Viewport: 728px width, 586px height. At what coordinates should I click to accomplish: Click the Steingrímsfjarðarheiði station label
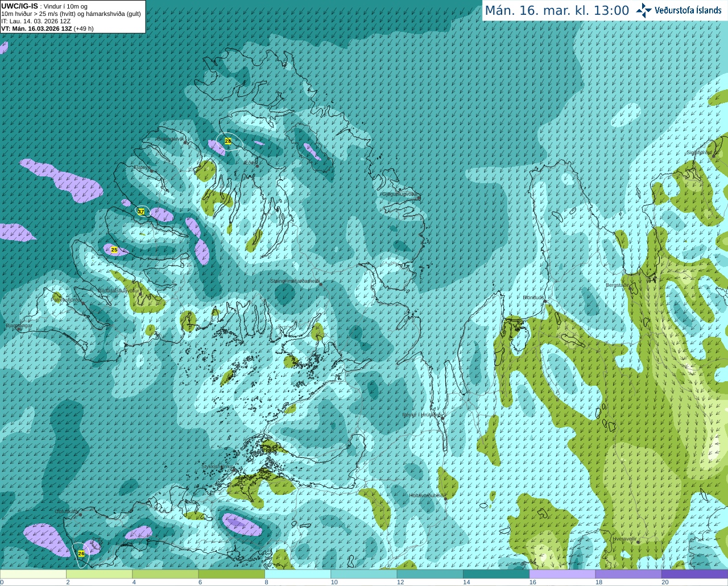295,281
